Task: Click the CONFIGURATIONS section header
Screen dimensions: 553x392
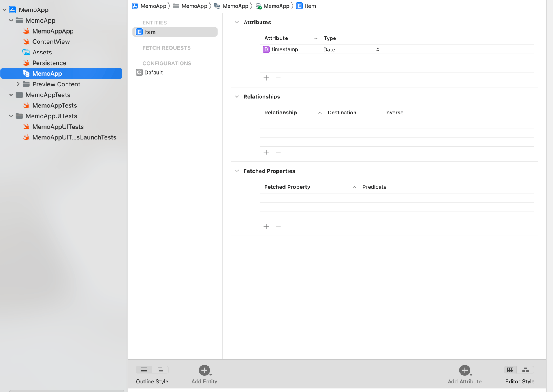Action: click(x=167, y=63)
